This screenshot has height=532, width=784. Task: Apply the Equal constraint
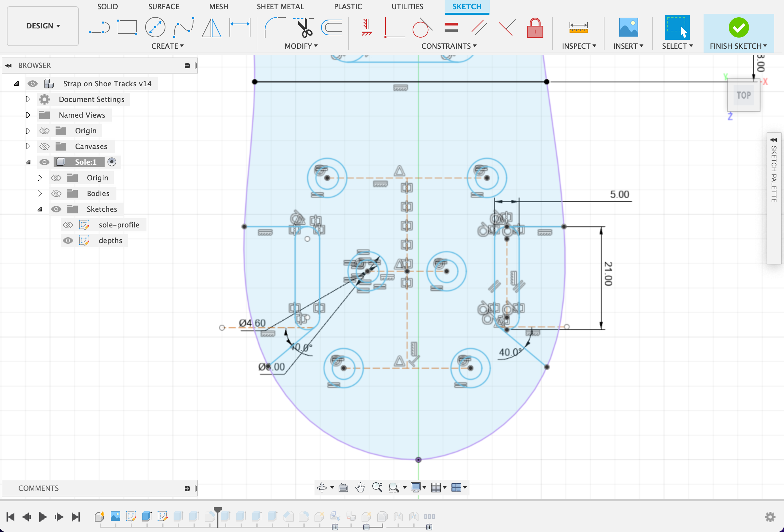click(451, 28)
